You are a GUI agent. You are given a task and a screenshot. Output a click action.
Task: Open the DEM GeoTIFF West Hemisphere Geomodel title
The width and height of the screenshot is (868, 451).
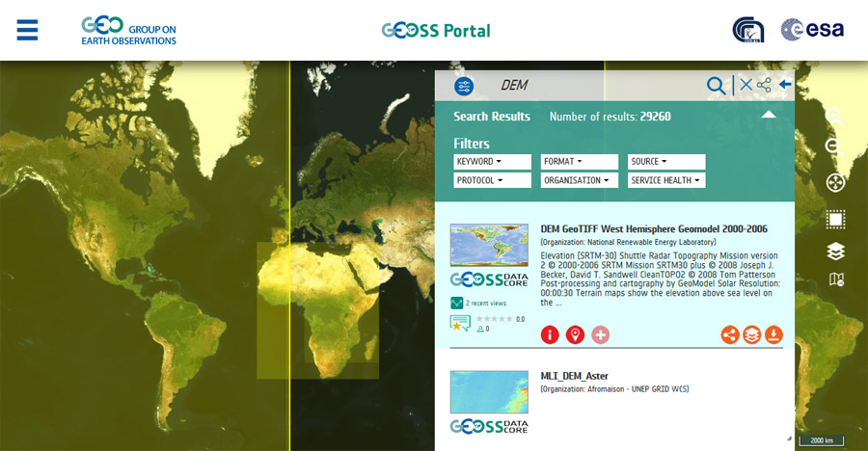[654, 229]
